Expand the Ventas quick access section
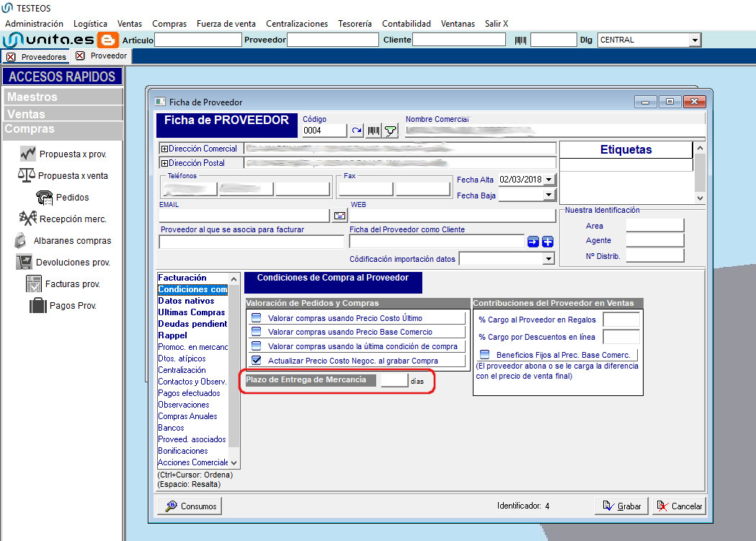The image size is (756, 541). (x=63, y=114)
